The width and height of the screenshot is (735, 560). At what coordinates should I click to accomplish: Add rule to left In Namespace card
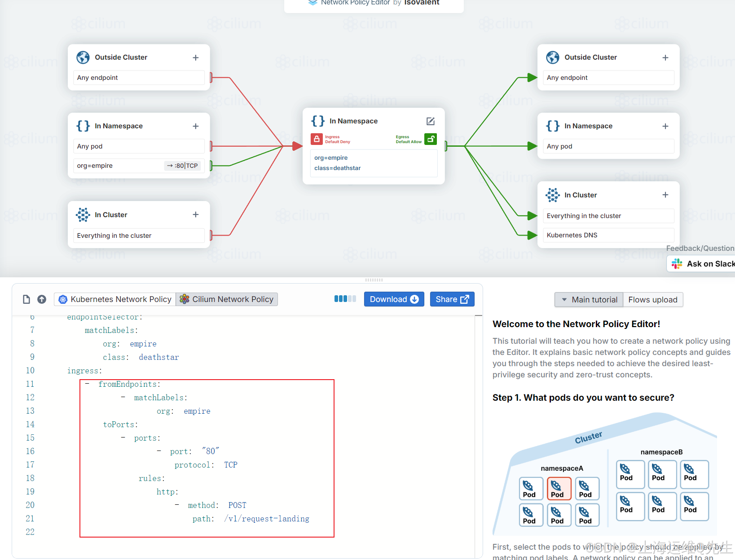click(x=196, y=126)
